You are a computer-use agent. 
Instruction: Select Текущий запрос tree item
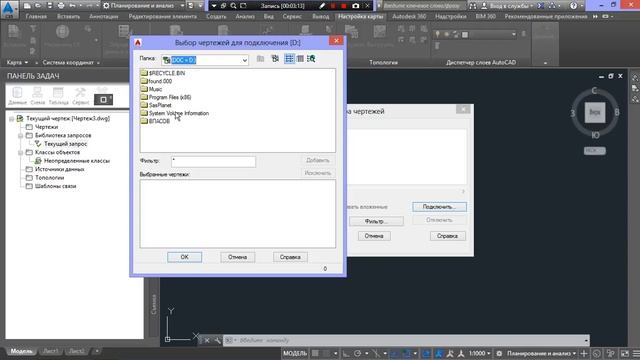click(65, 144)
